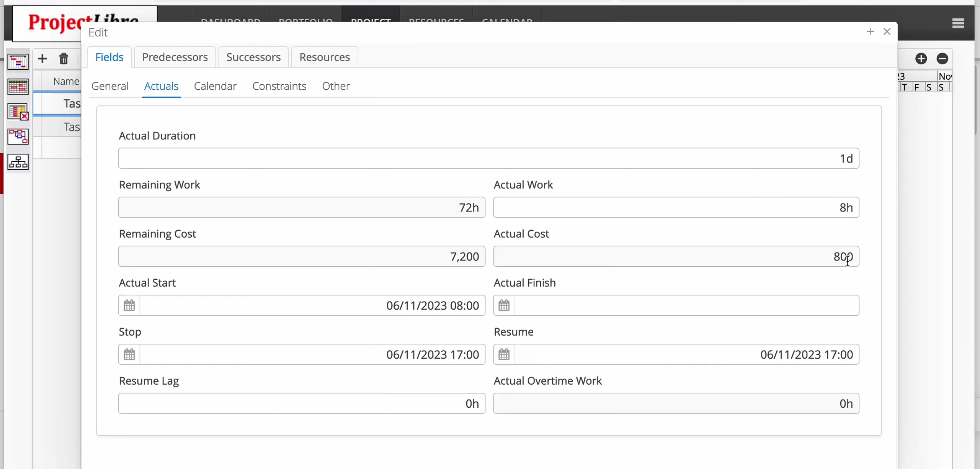Open the hamburger main menu
The image size is (980, 469).
coord(958,23)
